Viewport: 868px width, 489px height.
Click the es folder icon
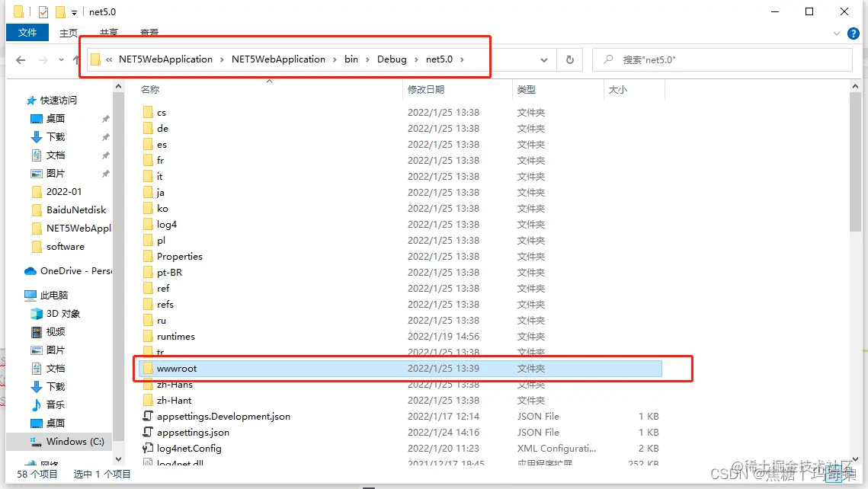148,145
